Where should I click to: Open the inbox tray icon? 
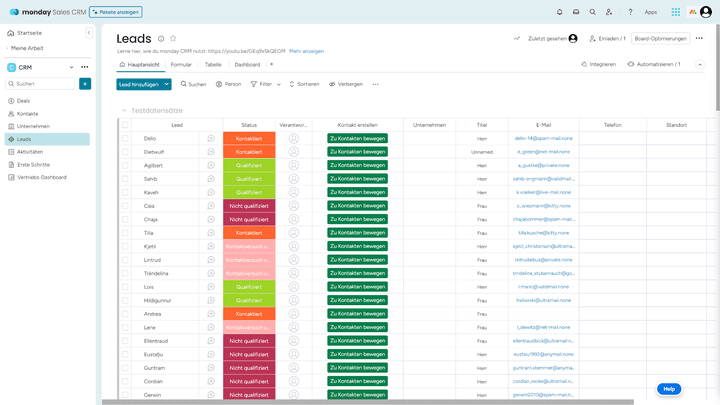point(576,12)
